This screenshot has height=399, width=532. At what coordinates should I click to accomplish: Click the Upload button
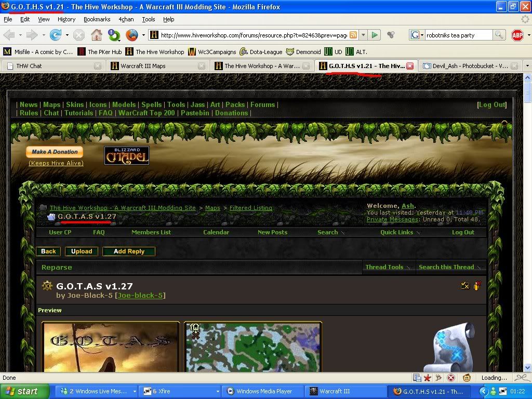point(82,251)
